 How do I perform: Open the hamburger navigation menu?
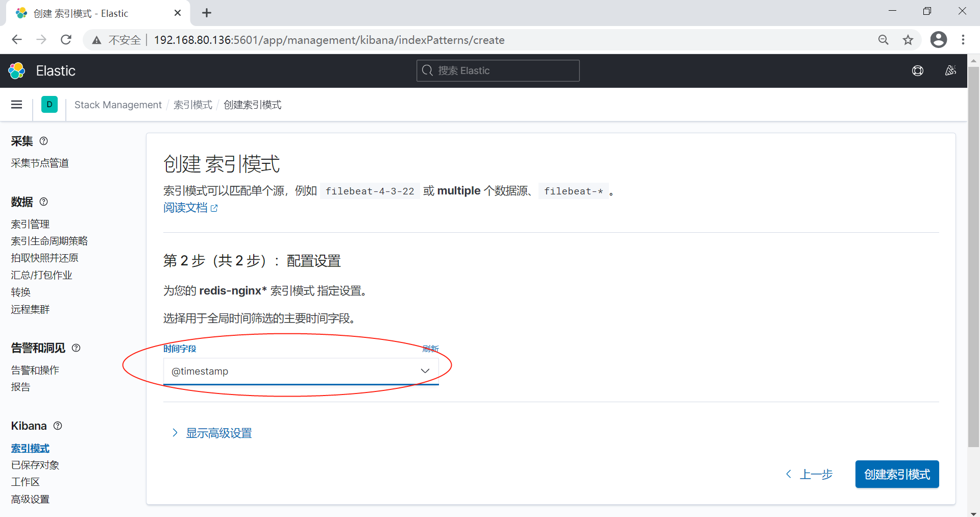16,105
